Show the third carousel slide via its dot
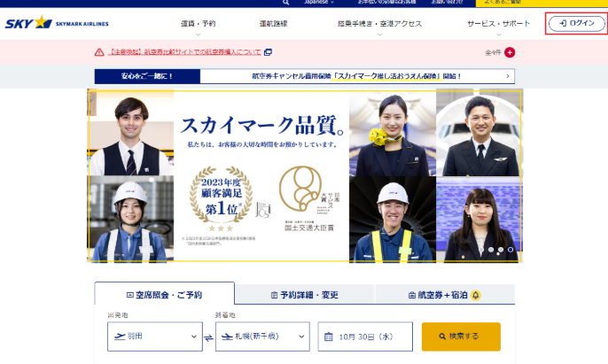This screenshot has width=608, height=364. (501, 250)
